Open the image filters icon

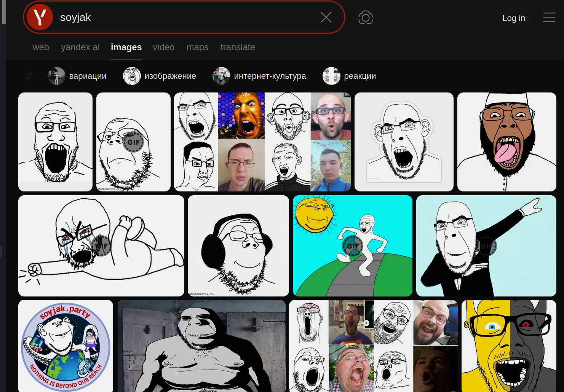30,76
